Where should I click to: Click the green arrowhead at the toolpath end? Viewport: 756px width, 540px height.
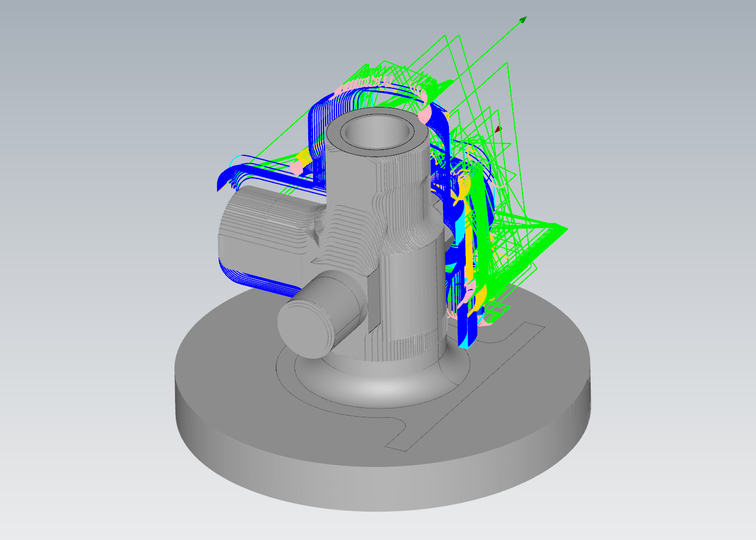523,20
